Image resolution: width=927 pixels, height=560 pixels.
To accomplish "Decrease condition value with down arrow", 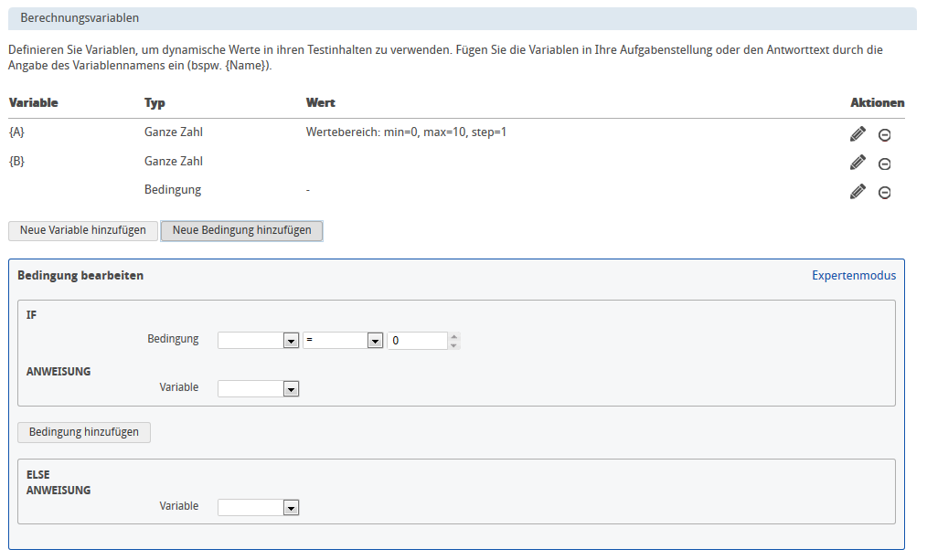I will point(454,345).
